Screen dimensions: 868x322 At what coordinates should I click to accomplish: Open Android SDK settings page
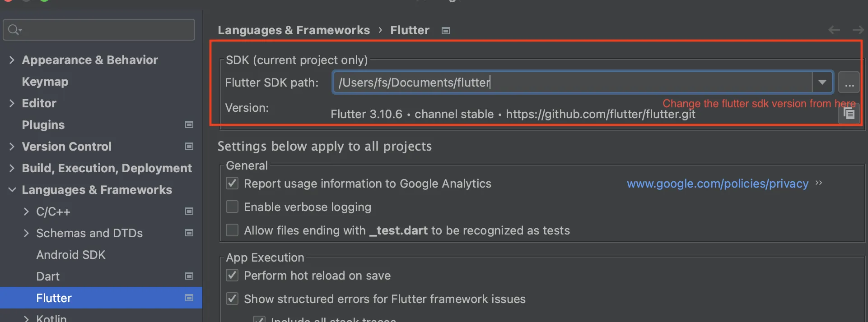click(71, 255)
